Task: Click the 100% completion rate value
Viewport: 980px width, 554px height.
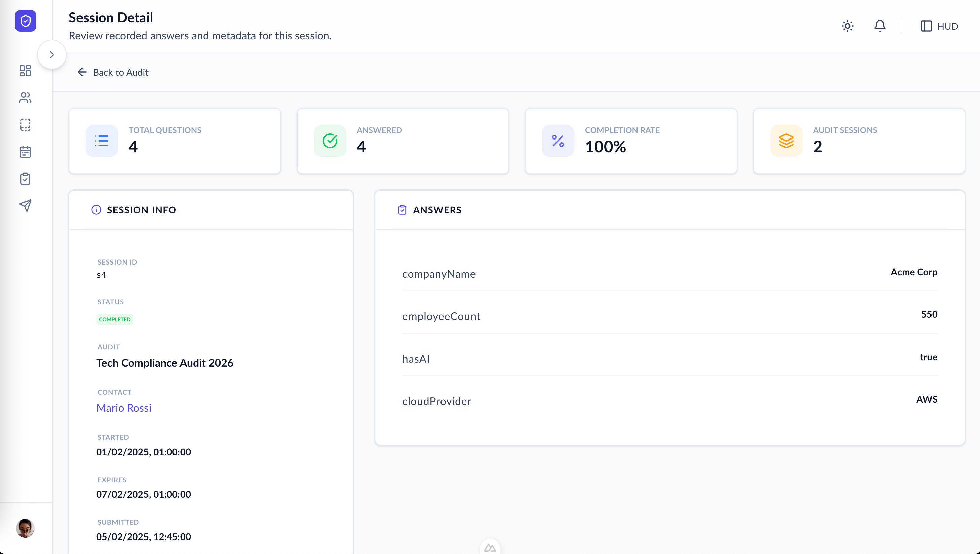Action: click(605, 147)
